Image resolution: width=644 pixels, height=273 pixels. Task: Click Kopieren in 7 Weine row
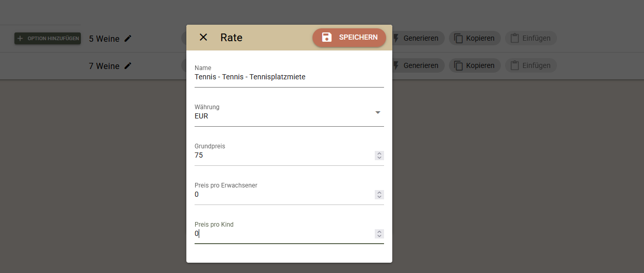[x=475, y=65]
